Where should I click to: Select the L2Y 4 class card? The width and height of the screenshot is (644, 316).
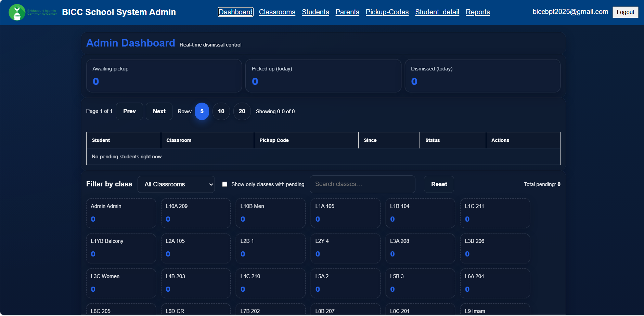346,248
